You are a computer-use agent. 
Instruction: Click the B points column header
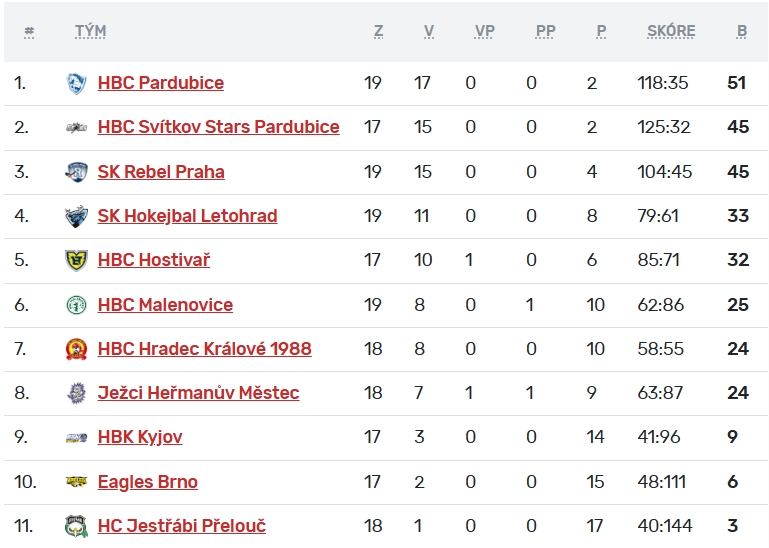point(742,31)
